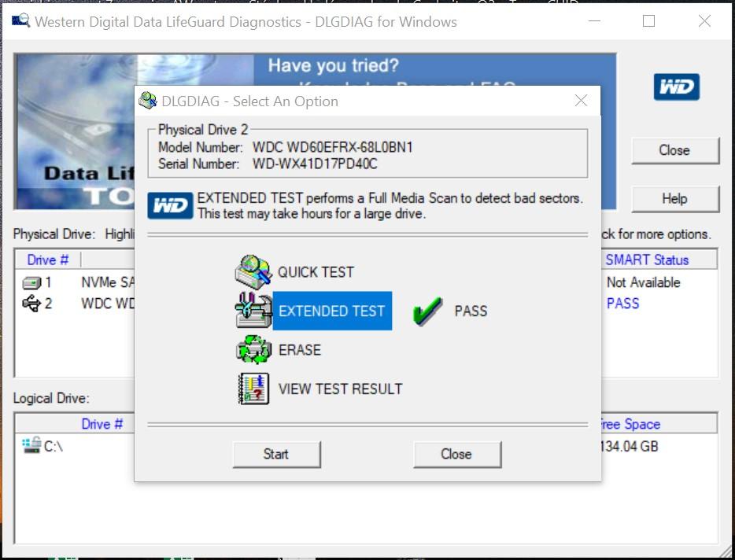Click SMART status PASS for drive 2

(x=623, y=304)
